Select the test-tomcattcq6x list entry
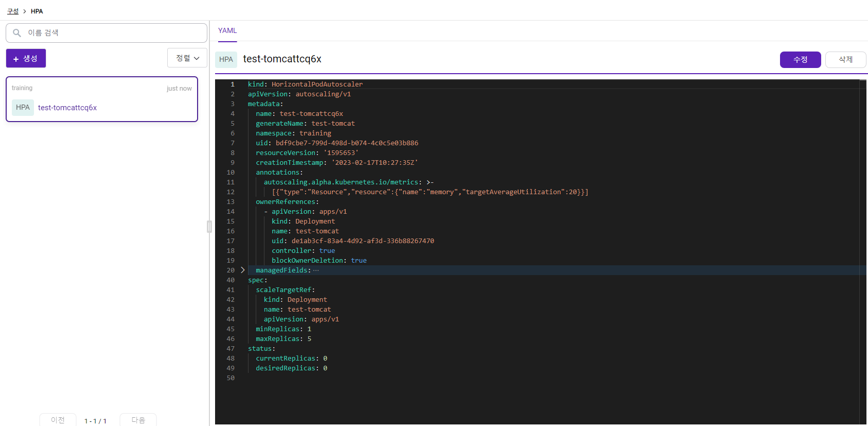The width and height of the screenshot is (868, 426). [x=102, y=99]
